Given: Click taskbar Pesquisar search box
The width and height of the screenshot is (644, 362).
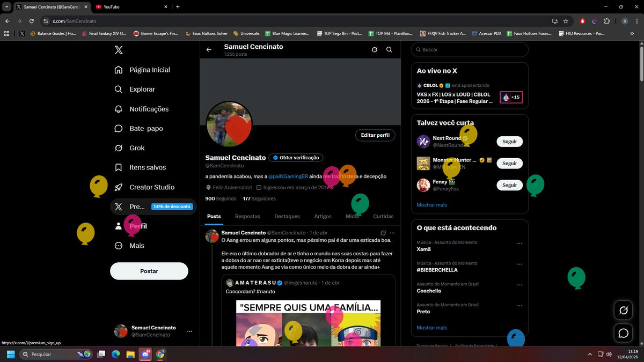Looking at the screenshot, I should (56, 354).
